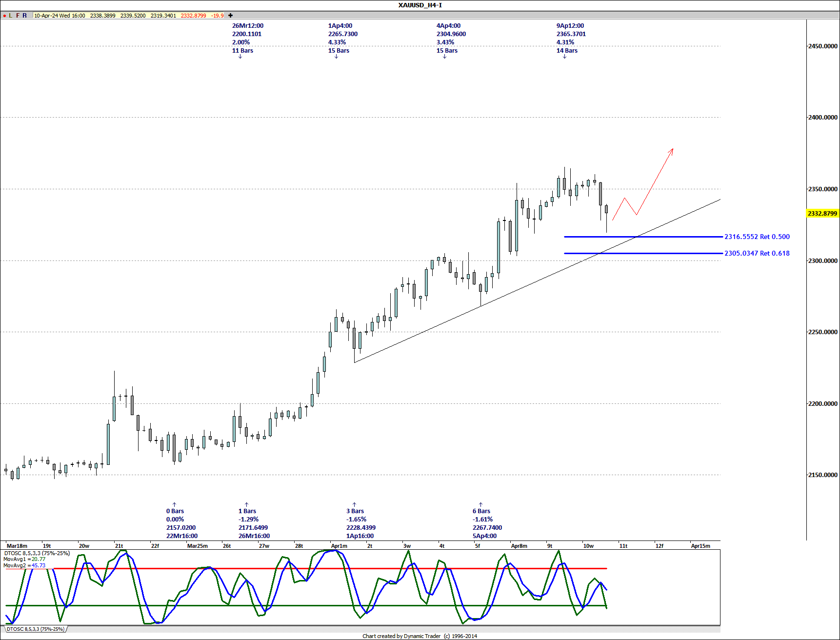Click the R toolbar button
The height and width of the screenshot is (640, 840).
(x=25, y=16)
